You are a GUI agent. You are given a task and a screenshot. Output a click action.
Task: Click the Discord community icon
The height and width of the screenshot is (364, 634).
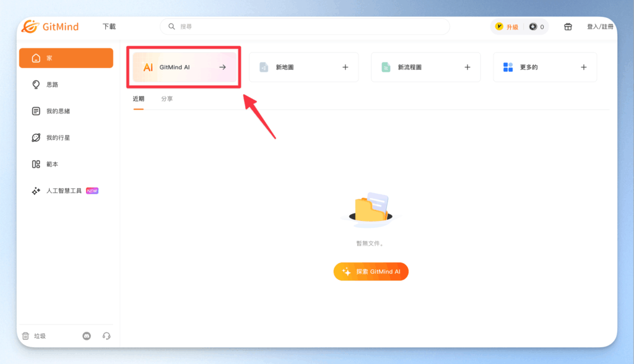click(x=86, y=336)
